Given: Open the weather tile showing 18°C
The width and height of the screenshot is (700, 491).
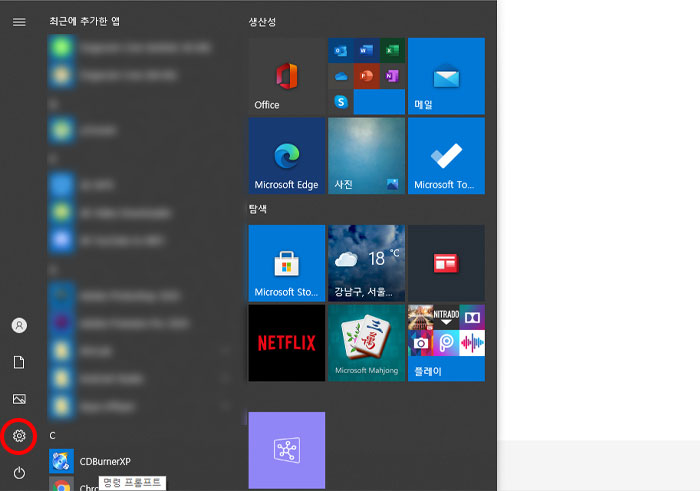Looking at the screenshot, I should point(366,263).
